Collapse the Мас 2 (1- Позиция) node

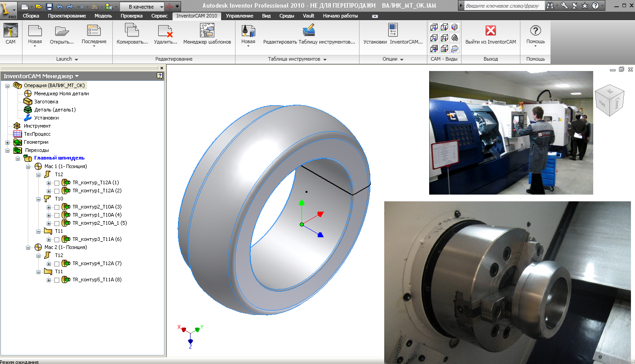coord(28,248)
